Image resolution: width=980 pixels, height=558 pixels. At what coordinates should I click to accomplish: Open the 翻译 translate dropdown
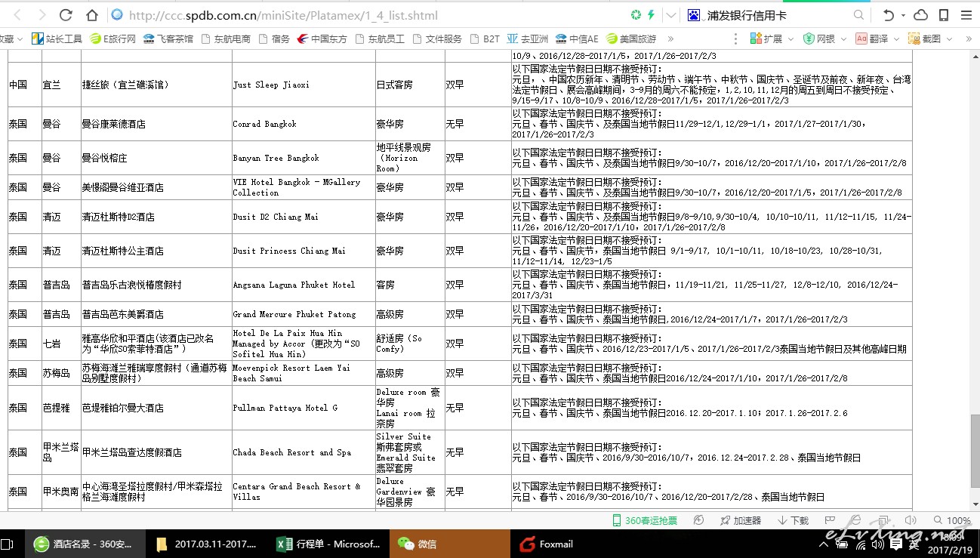point(877,39)
